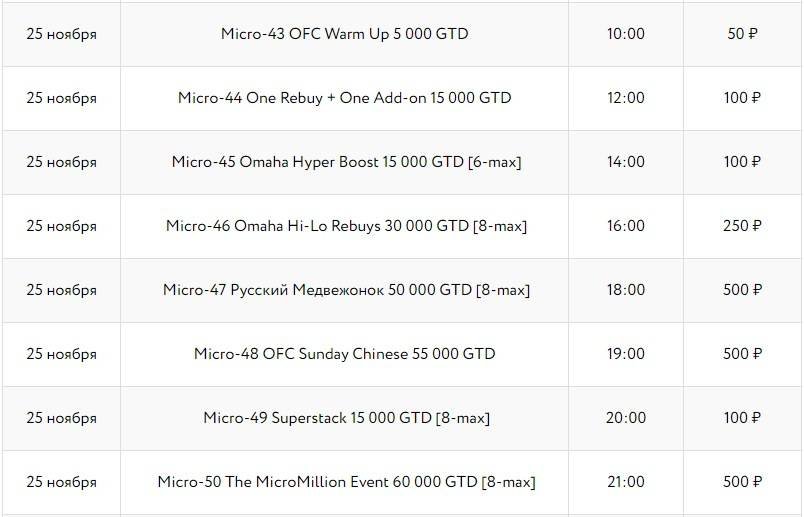Click Micro-43 OFC Warm Up tournament name

tap(344, 34)
